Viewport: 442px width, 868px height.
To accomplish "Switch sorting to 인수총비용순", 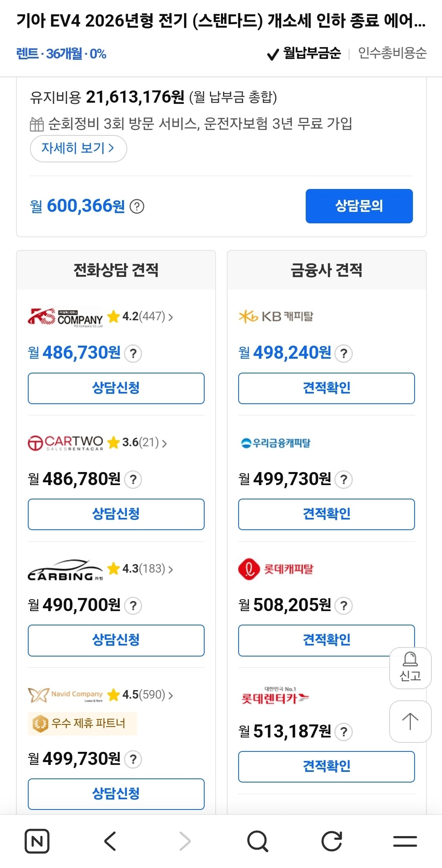I will 392,53.
